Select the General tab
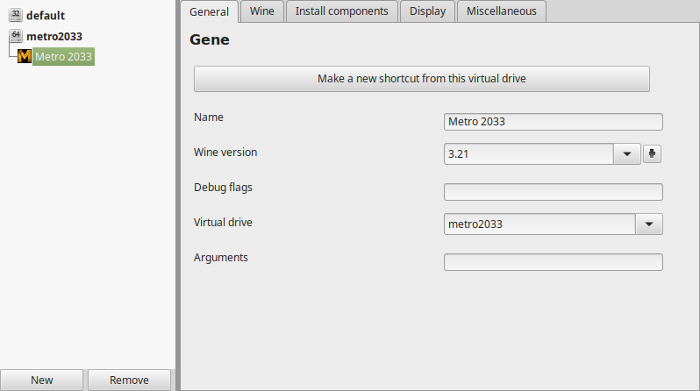The image size is (700, 391). point(209,12)
